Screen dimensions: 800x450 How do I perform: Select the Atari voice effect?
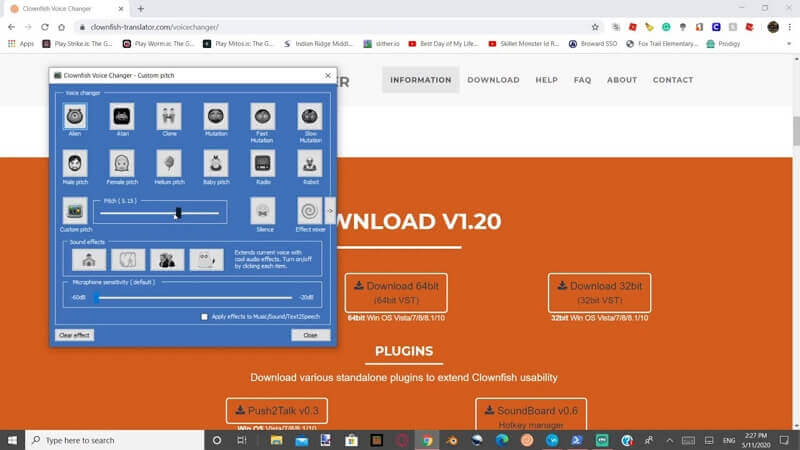(x=122, y=116)
